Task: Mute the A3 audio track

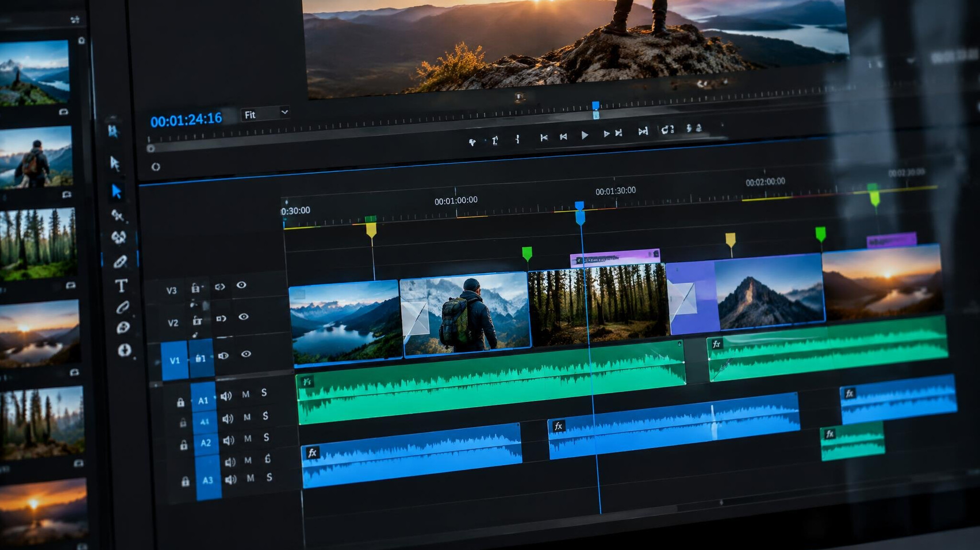Action: click(250, 478)
